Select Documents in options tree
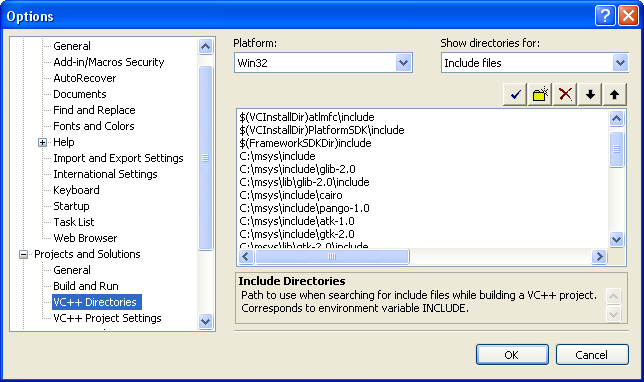Screen dimensions: 644x382 [x=80, y=94]
